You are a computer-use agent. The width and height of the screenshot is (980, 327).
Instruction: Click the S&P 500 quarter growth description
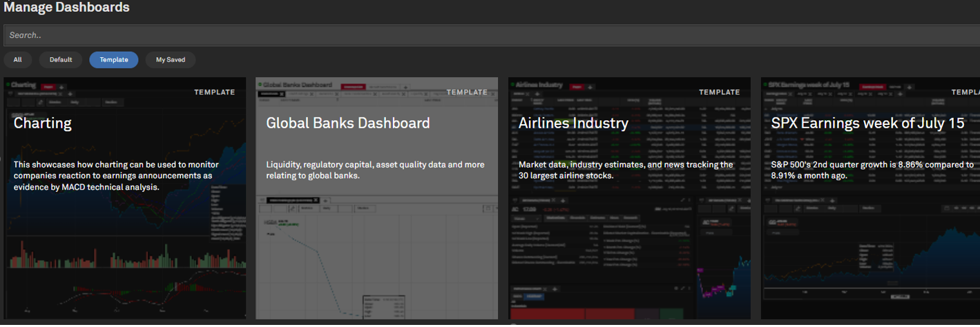click(x=872, y=170)
